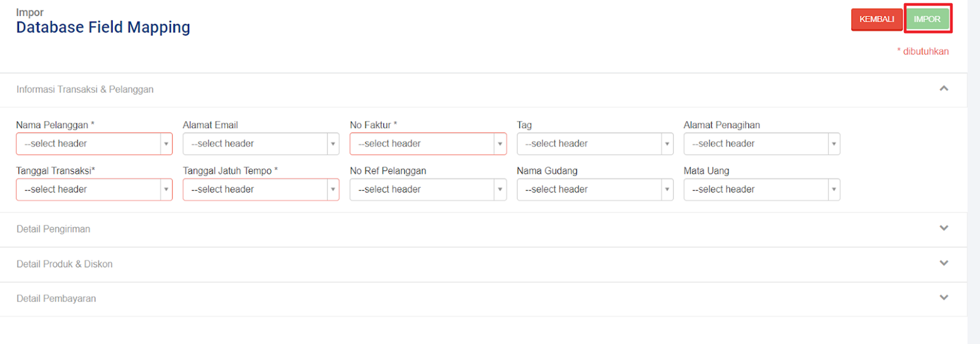Open the Mata Uang header dropdown

(761, 189)
